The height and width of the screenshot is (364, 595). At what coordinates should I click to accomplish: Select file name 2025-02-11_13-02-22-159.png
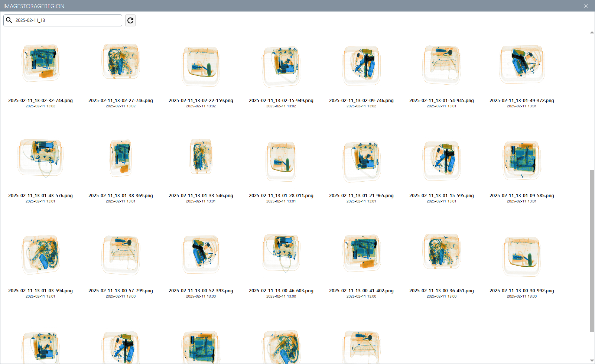pyautogui.click(x=201, y=101)
